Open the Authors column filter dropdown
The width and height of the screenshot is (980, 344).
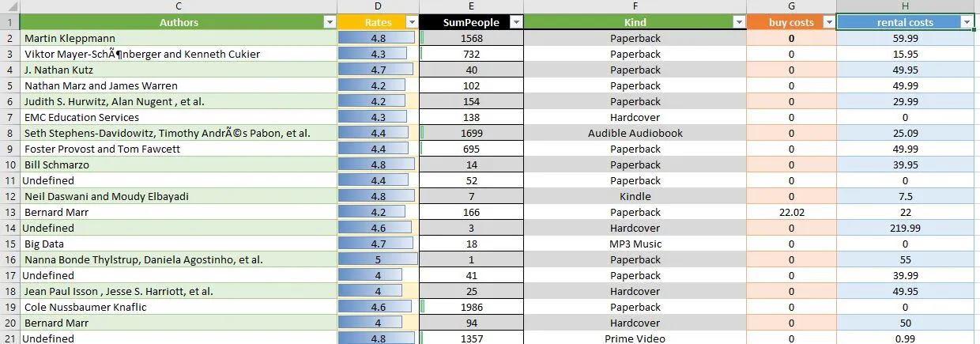click(330, 23)
